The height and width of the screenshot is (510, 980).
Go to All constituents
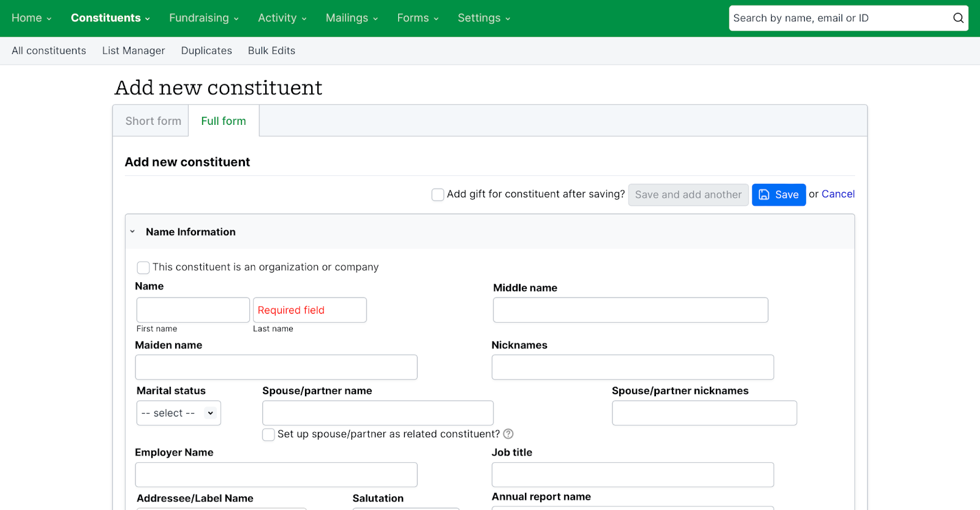pyautogui.click(x=49, y=51)
